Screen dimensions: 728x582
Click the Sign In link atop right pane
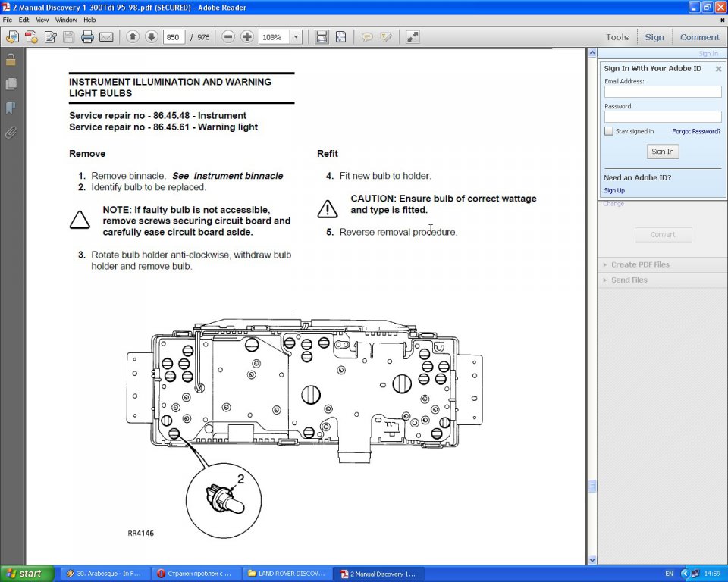[x=708, y=53]
